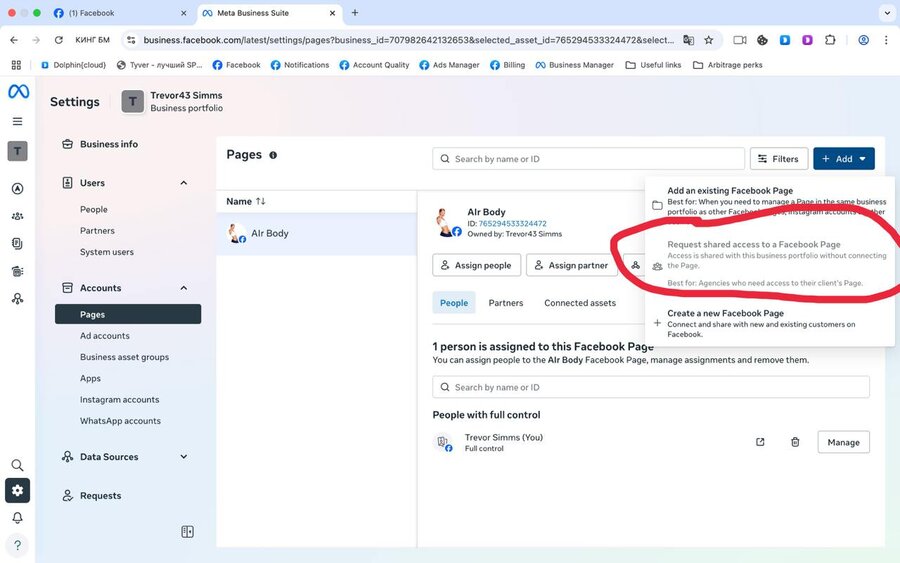
Task: Click the search magnifier icon in left rail
Action: tap(17, 465)
